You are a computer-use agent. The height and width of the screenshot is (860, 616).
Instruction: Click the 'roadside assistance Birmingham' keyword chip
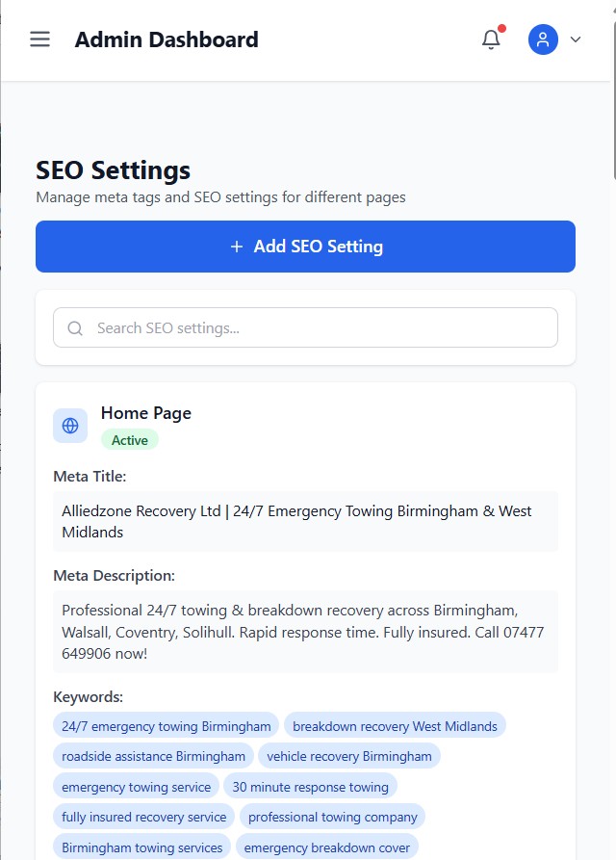click(x=154, y=756)
